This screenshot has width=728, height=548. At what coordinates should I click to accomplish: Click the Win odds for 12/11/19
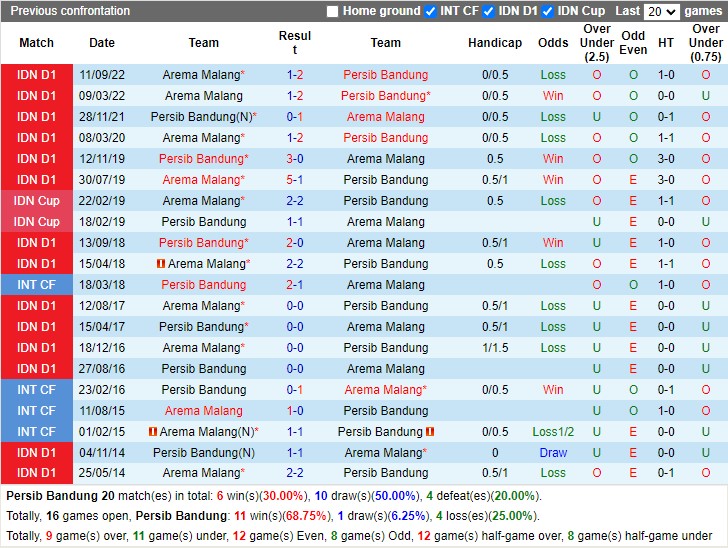pyautogui.click(x=553, y=159)
